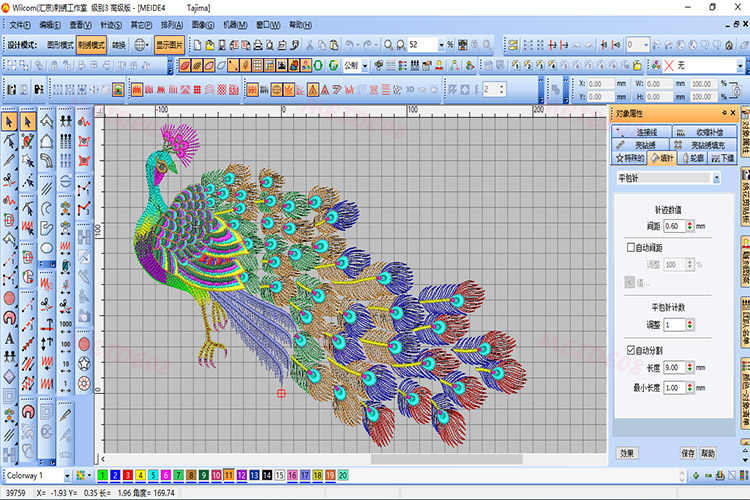The image size is (750, 500).
Task: Pick color swatch number 5 in palette
Action: point(153,476)
